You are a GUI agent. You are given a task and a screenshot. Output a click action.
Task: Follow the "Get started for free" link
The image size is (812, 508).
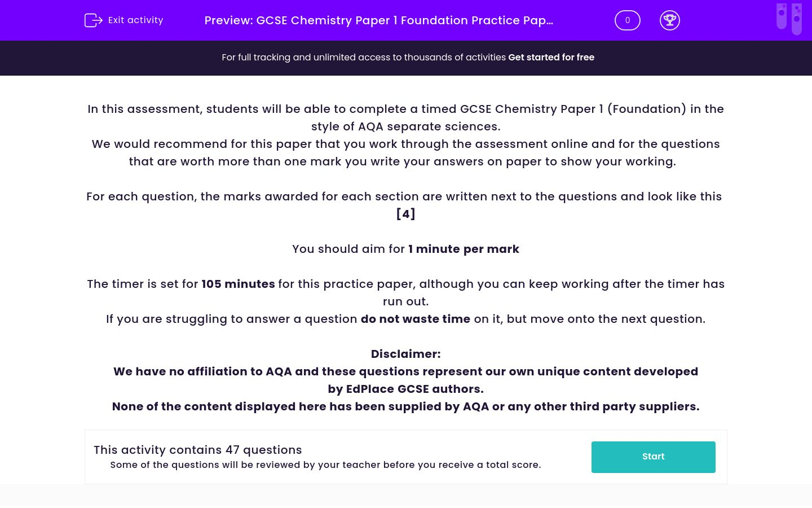(551, 58)
